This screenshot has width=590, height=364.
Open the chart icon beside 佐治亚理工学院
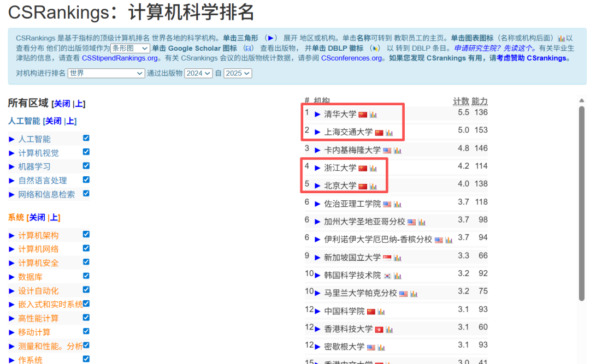click(x=397, y=204)
